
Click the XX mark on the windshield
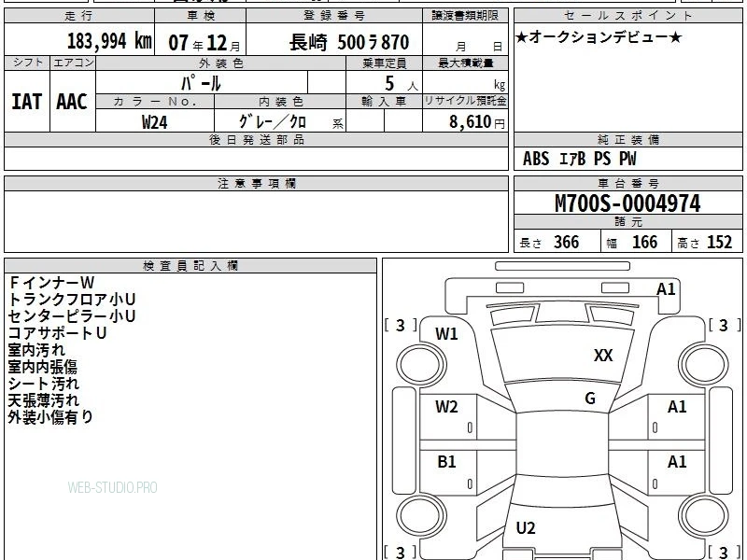603,356
